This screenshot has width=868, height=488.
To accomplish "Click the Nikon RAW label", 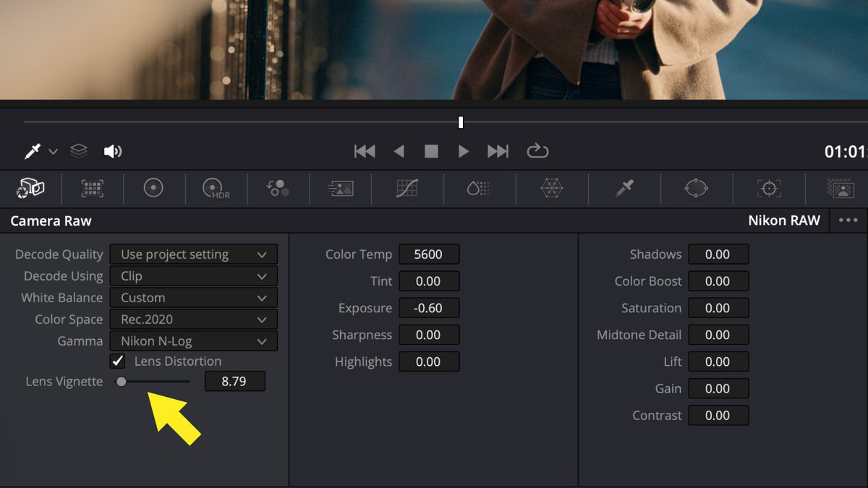I will 784,221.
